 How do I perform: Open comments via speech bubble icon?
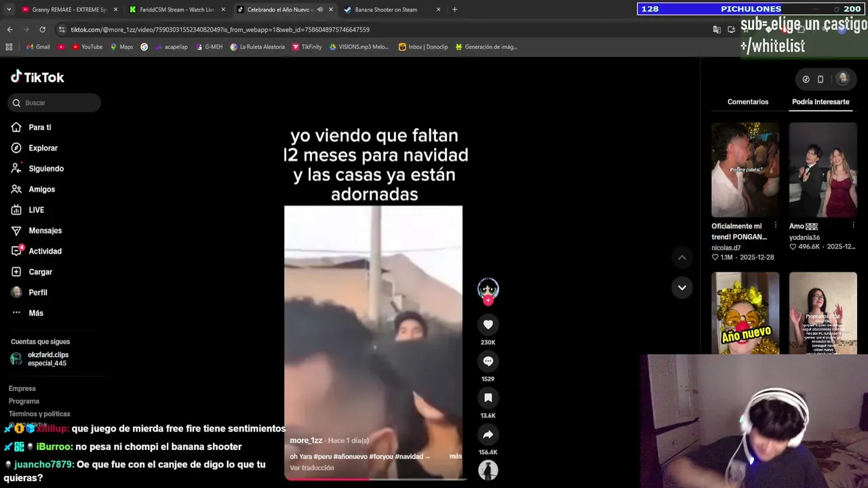click(x=488, y=361)
